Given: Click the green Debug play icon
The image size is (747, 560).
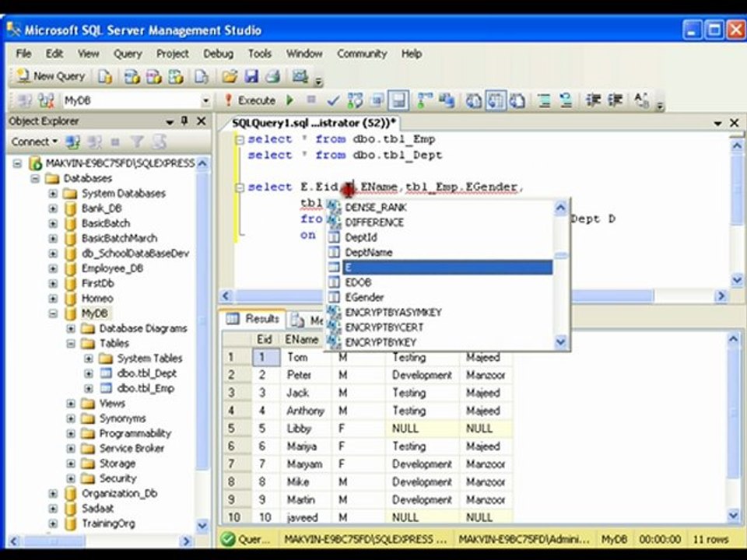Looking at the screenshot, I should tap(289, 100).
